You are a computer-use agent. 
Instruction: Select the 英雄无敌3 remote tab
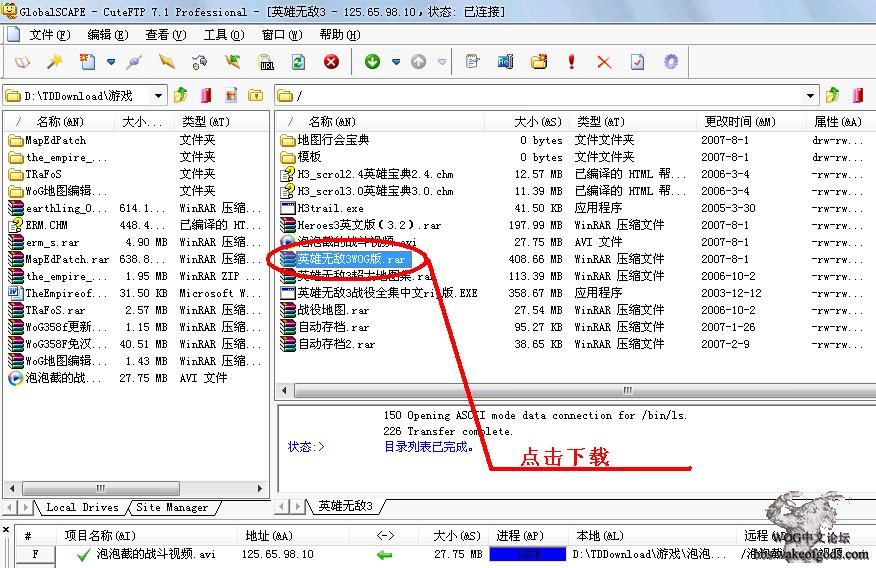tap(345, 506)
